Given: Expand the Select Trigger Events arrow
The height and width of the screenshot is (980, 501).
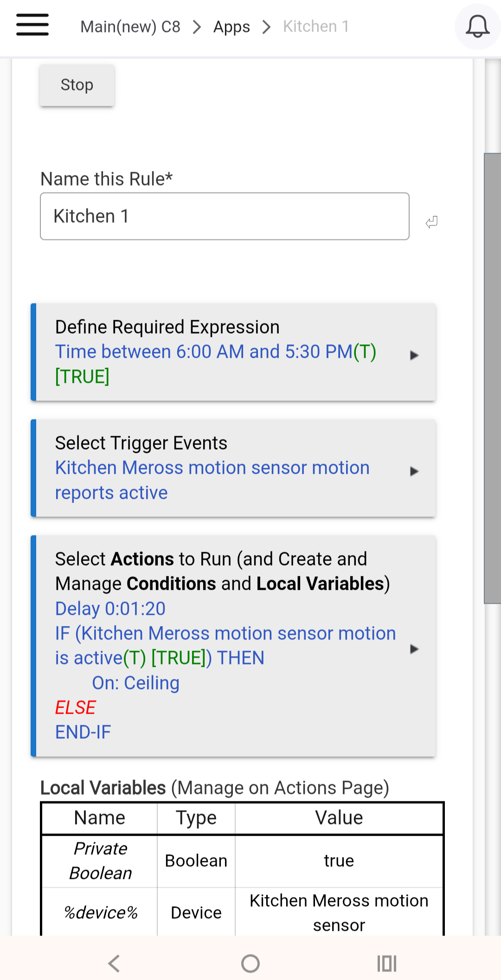Looking at the screenshot, I should click(x=414, y=471).
